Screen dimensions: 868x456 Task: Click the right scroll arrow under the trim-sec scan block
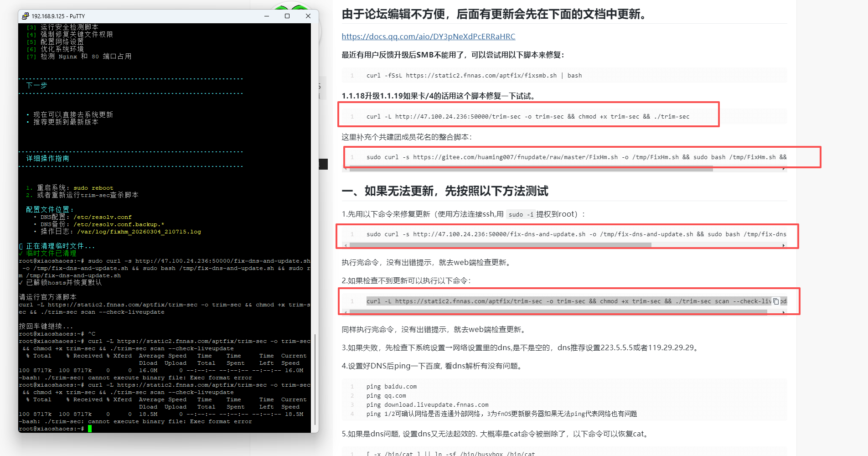[x=784, y=312]
